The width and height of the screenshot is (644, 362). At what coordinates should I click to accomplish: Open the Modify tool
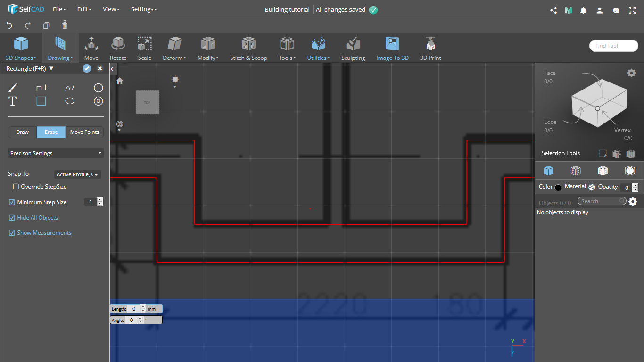(x=208, y=49)
